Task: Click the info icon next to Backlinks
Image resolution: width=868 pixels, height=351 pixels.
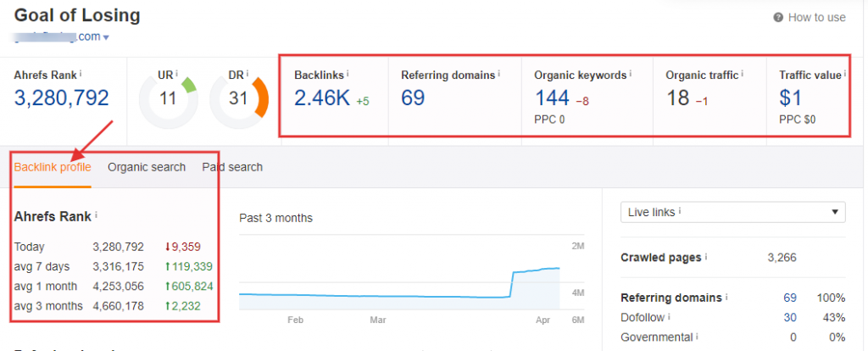Action: (x=347, y=73)
